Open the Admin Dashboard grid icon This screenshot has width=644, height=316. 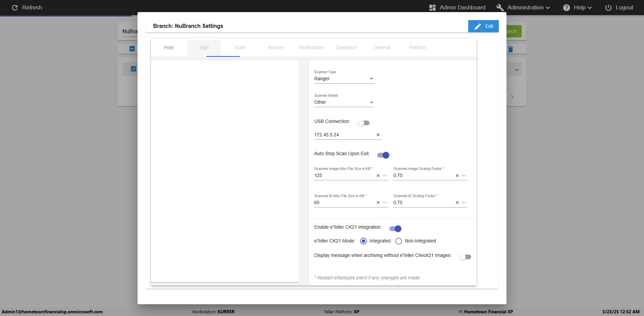(x=432, y=7)
